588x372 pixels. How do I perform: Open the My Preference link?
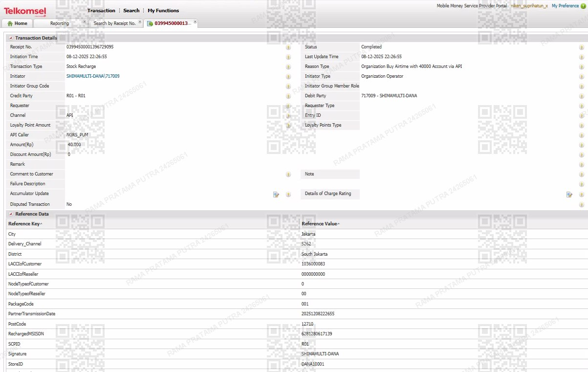tap(565, 6)
